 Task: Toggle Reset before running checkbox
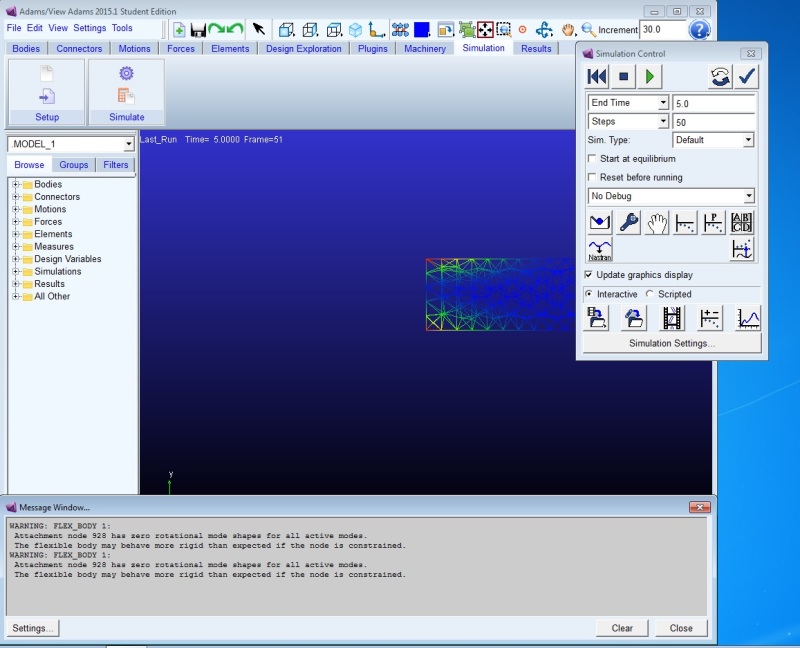[592, 177]
